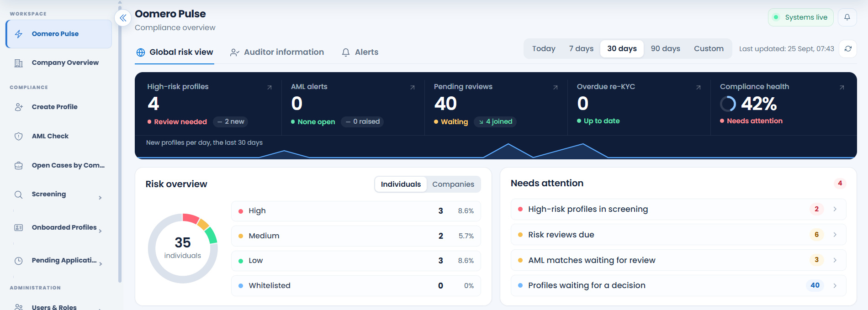Select the Medium risk row
Screen dimensions: 868x310
click(356, 236)
